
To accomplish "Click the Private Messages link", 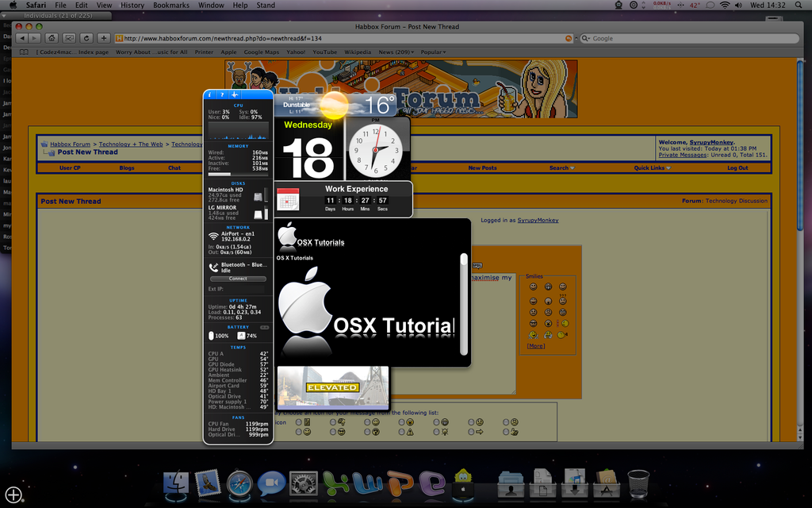I will tap(684, 155).
